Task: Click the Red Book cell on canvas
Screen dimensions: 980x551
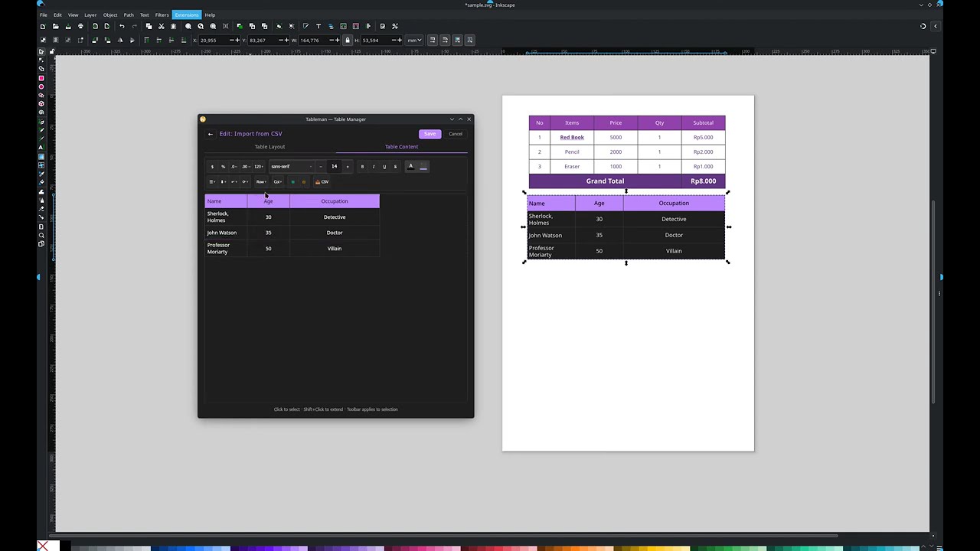Action: 572,137
